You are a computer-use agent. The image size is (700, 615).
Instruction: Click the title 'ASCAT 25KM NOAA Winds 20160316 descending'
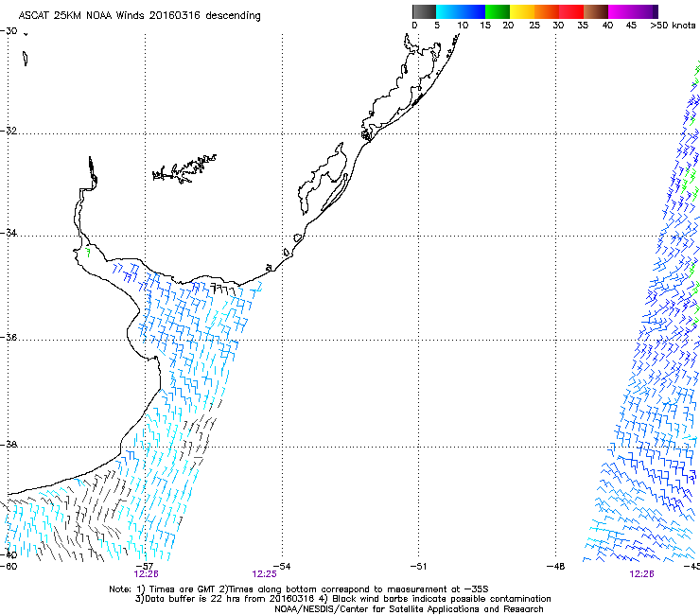coord(139,16)
